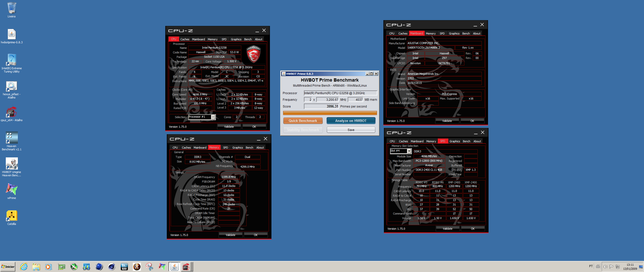Click the Processor field in HWBOT Prime
The image size is (644, 272).
[341, 93]
